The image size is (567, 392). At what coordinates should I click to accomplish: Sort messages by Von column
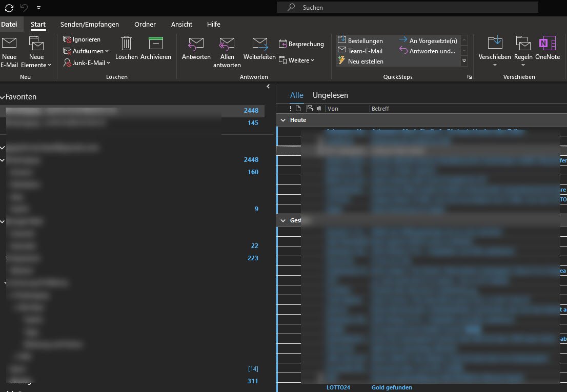(348, 109)
